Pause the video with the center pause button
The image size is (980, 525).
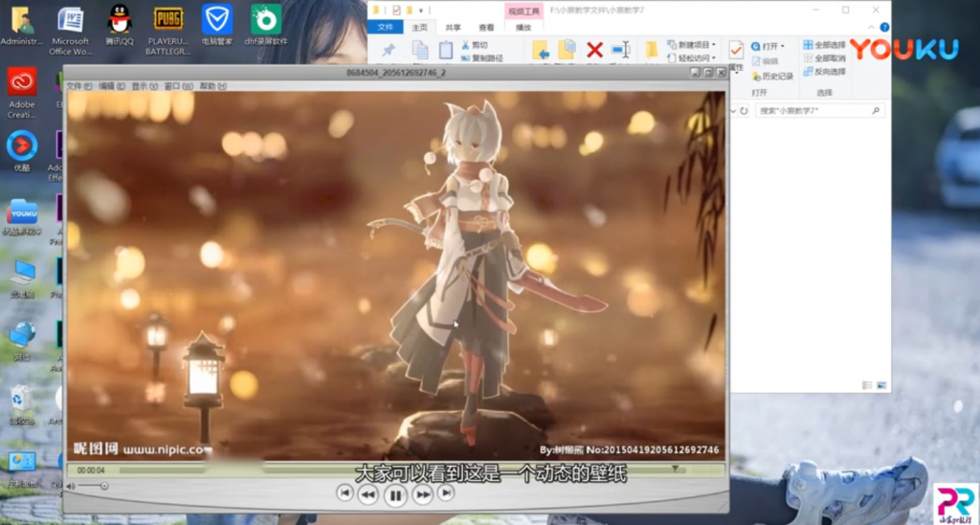(x=395, y=495)
